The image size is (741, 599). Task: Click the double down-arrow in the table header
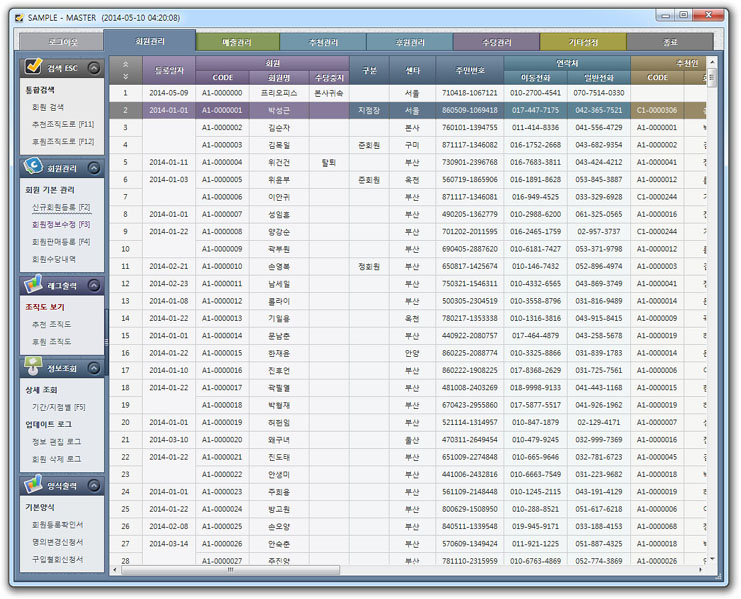coord(125,76)
